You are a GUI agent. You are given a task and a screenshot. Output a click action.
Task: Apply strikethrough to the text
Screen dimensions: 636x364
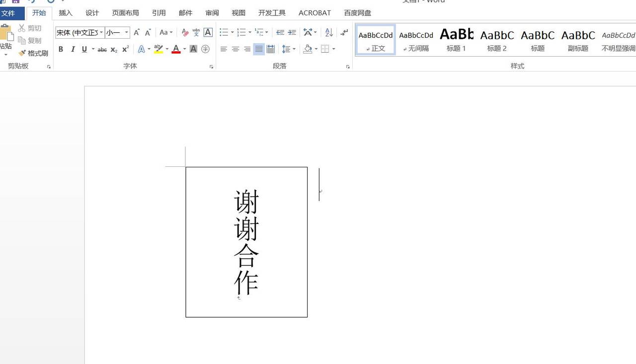point(102,49)
